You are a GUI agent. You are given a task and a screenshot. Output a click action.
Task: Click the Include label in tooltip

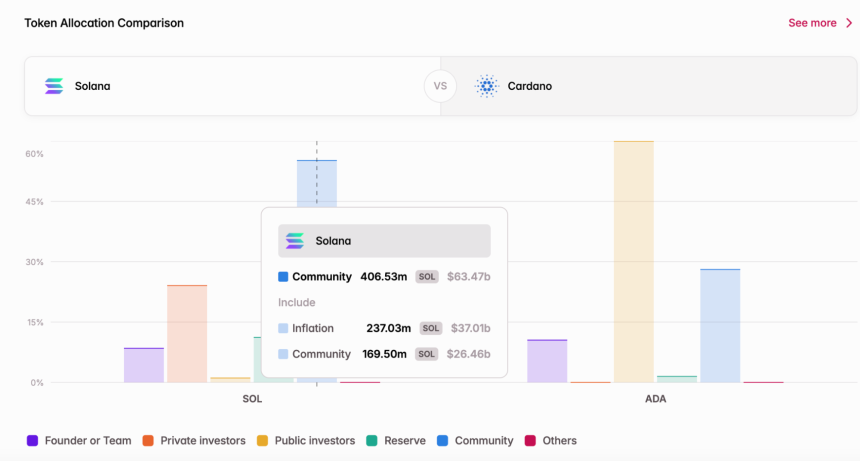297,303
